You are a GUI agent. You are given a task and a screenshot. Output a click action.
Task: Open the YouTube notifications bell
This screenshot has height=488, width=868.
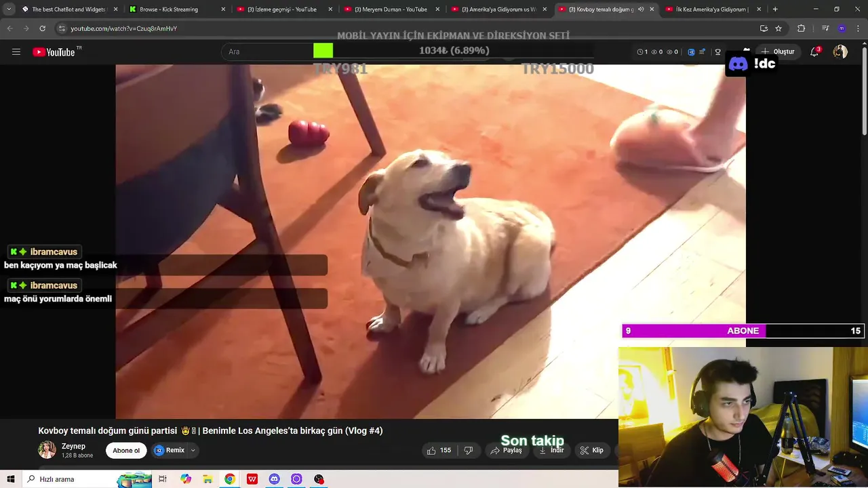(815, 52)
